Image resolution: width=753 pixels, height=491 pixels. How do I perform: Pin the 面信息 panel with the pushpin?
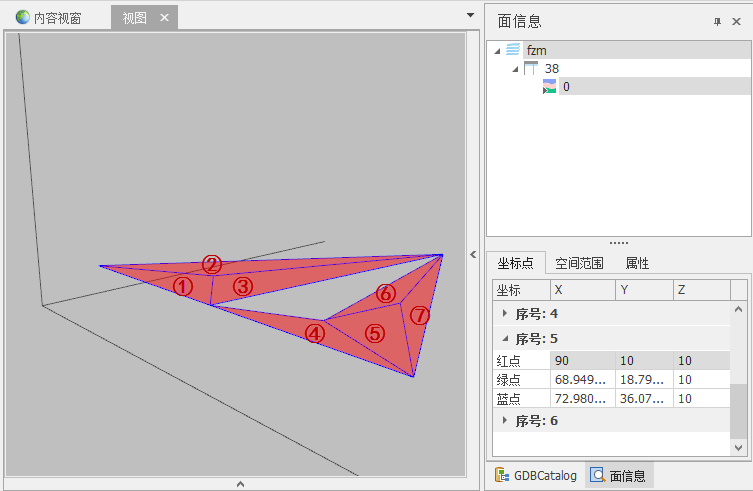(x=717, y=21)
